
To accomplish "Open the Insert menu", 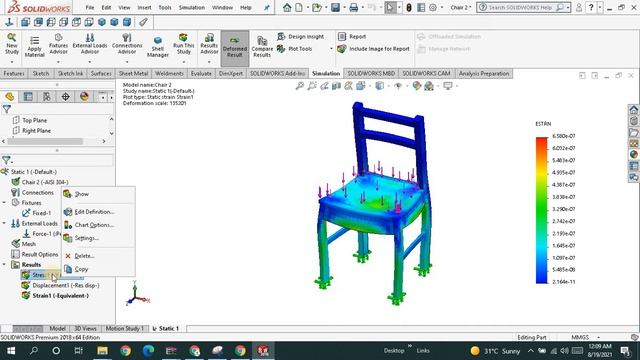I will [x=144, y=8].
